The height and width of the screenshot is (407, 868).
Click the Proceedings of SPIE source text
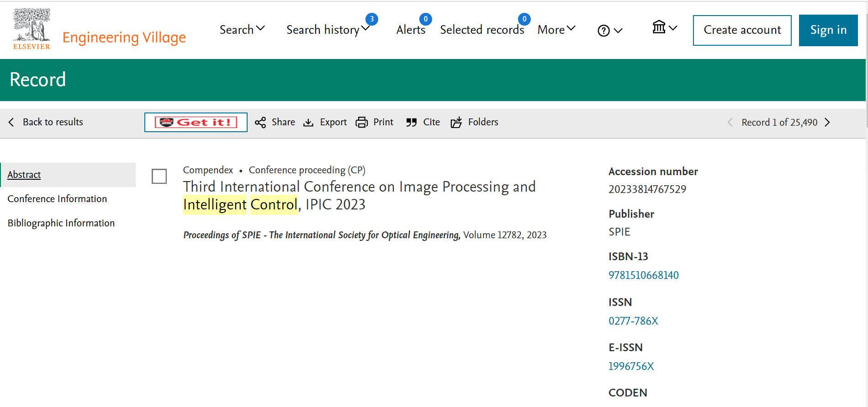coord(322,235)
